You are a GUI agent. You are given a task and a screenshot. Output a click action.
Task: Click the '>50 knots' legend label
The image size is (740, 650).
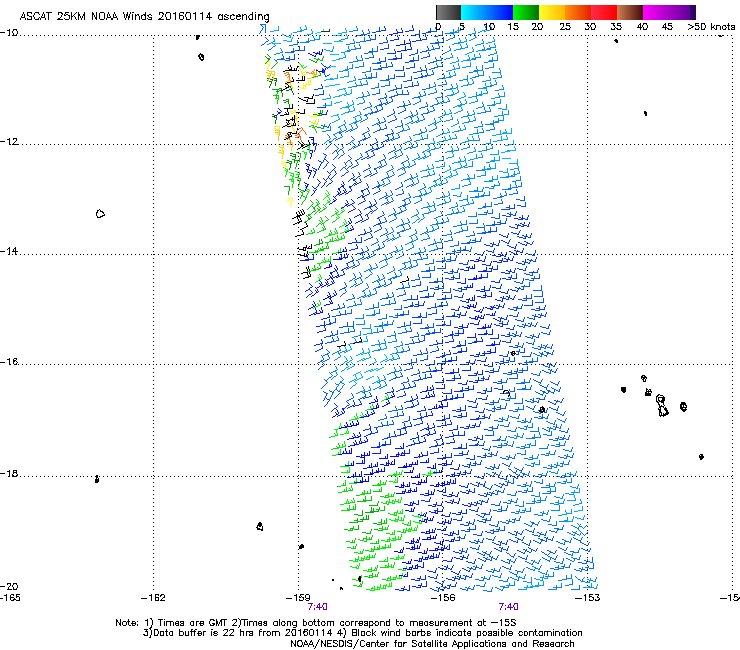point(711,27)
